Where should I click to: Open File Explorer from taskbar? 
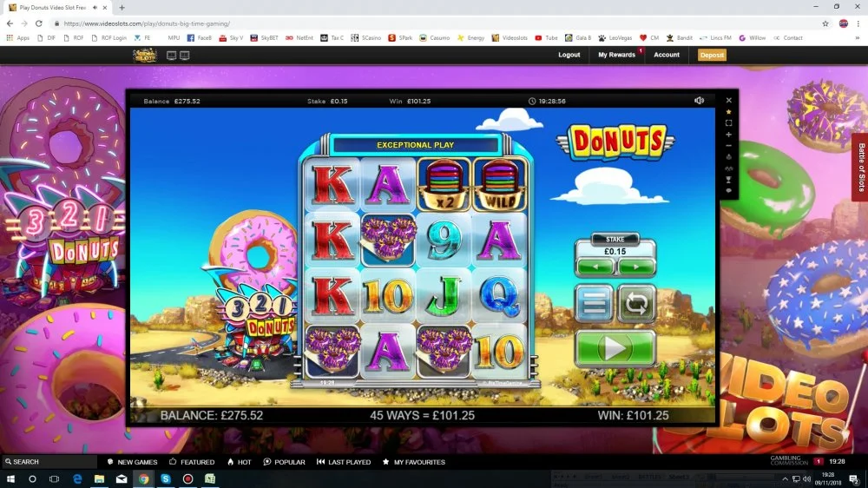99,478
